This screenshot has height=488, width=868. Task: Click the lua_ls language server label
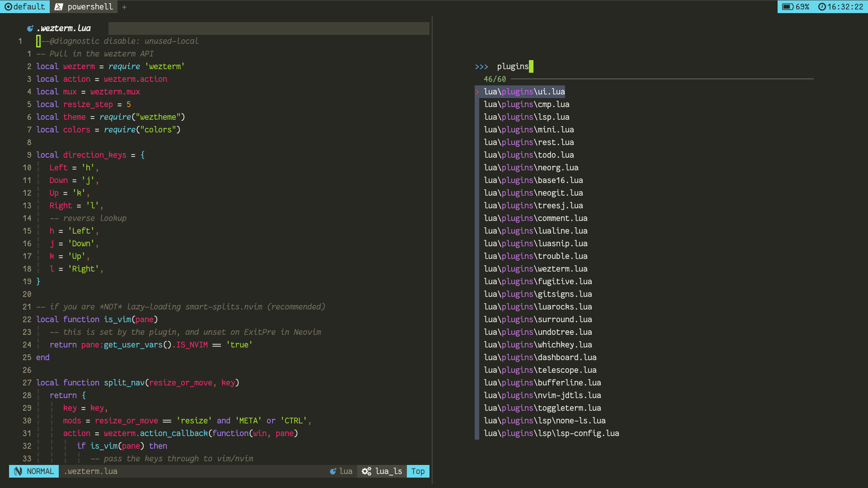coord(389,471)
